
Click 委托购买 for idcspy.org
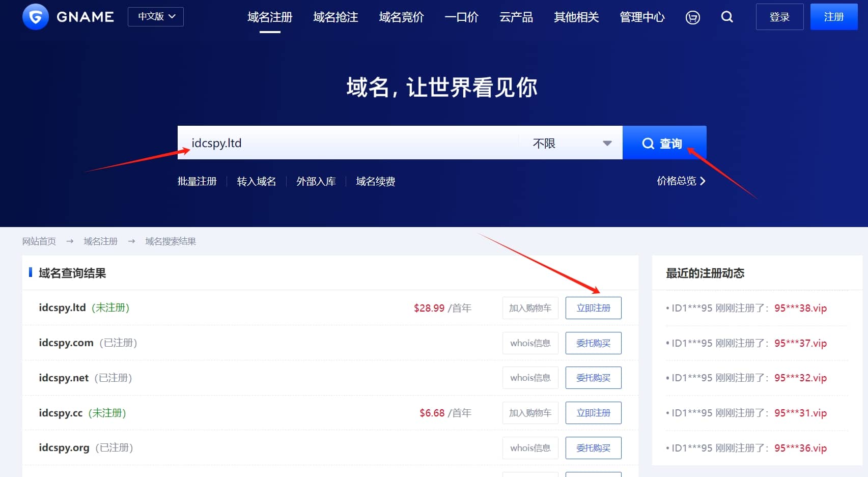tap(594, 448)
